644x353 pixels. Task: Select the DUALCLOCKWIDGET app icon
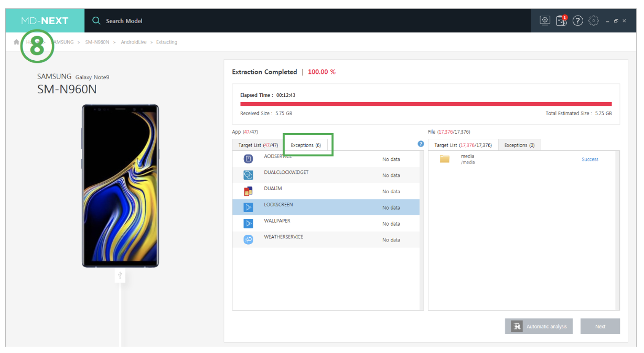(x=249, y=175)
